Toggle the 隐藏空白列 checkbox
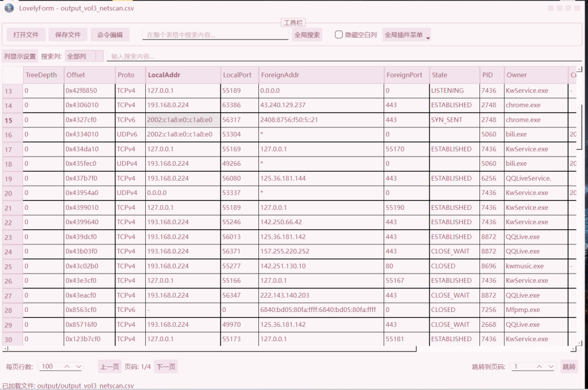 click(x=339, y=35)
